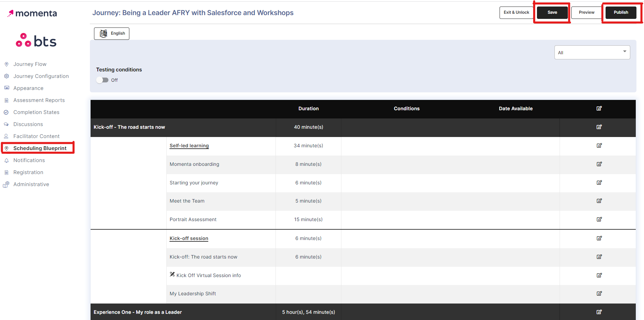644x320 pixels.
Task: Open Assessment Reports section
Action: (x=39, y=100)
